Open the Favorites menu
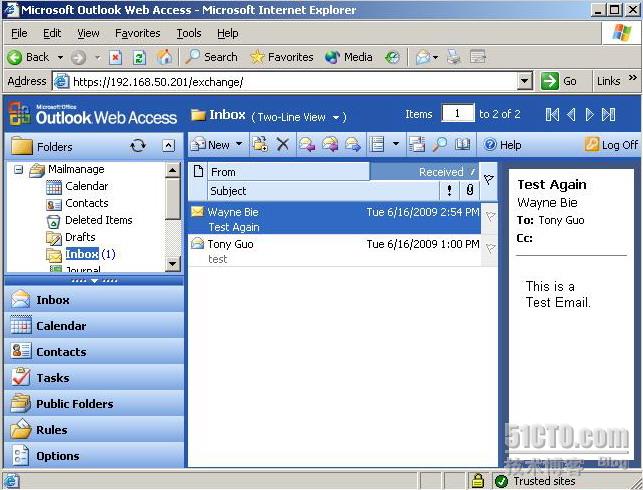The height and width of the screenshot is (490, 643). tap(137, 33)
